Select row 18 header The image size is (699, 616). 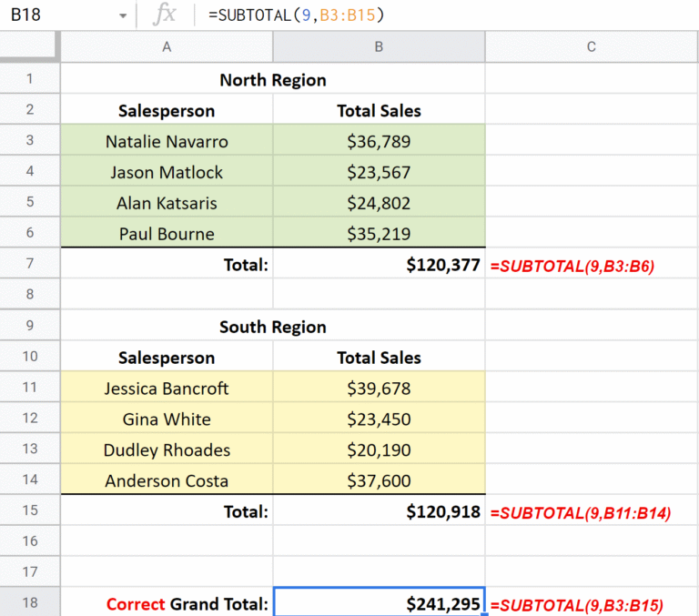click(x=29, y=602)
